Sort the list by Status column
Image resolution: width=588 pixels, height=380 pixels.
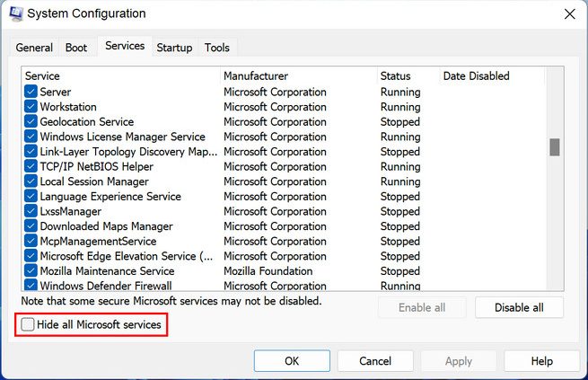[x=395, y=76]
